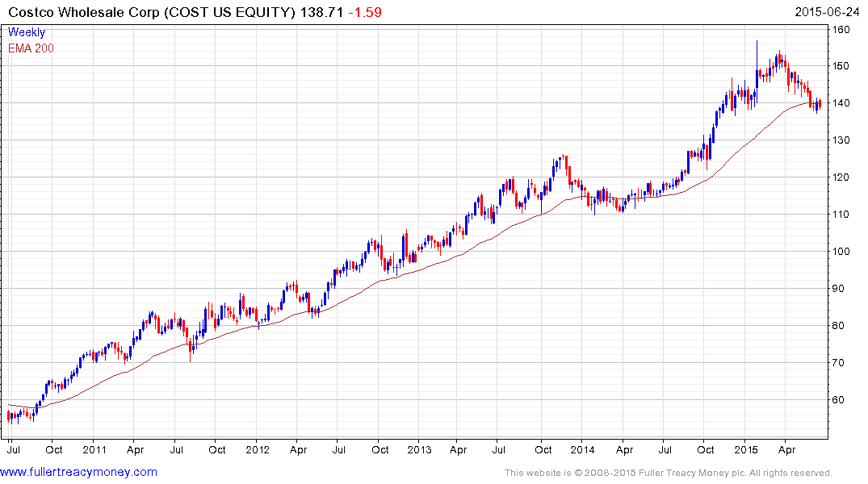Click the 80 label on price axis
This screenshot has width=868, height=484.
click(x=840, y=326)
